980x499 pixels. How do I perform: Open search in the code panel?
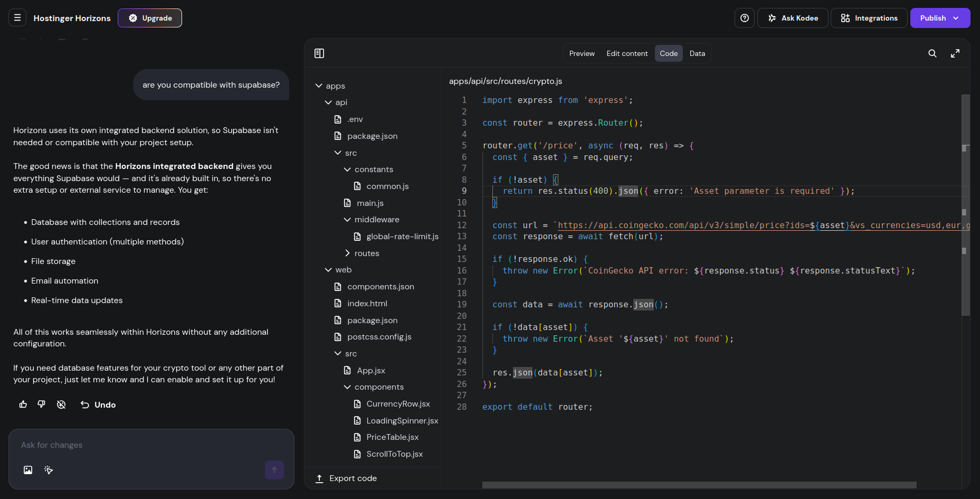(x=933, y=53)
